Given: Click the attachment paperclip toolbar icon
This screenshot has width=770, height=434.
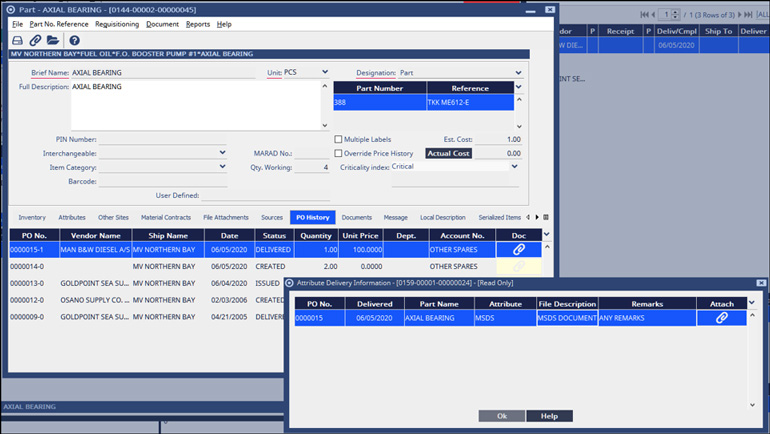Looking at the screenshot, I should [x=35, y=40].
